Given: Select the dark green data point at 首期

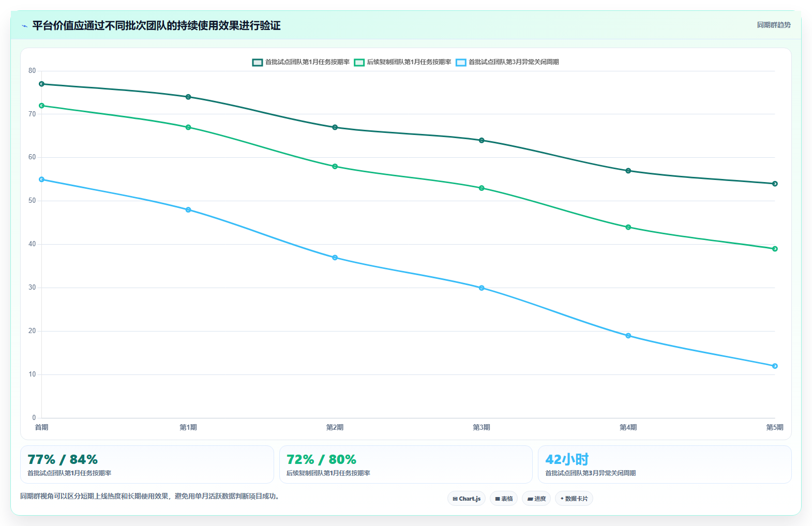Looking at the screenshot, I should [42, 84].
